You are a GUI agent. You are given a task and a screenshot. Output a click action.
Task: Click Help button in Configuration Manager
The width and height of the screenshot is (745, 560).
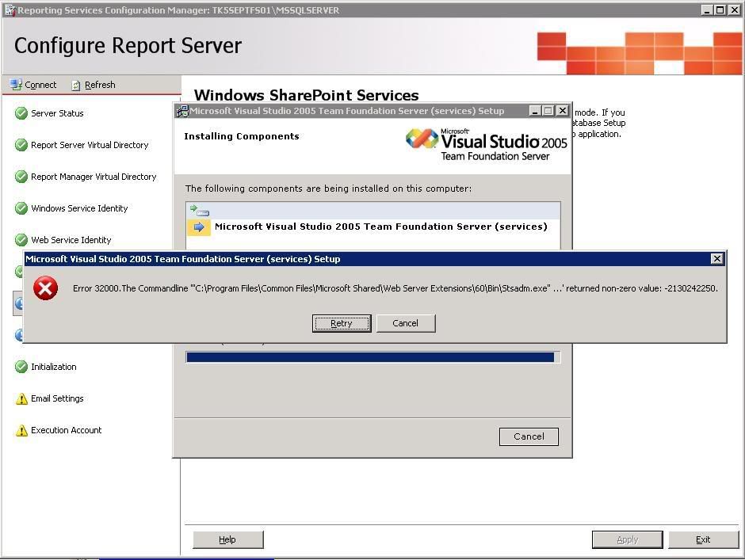click(228, 539)
